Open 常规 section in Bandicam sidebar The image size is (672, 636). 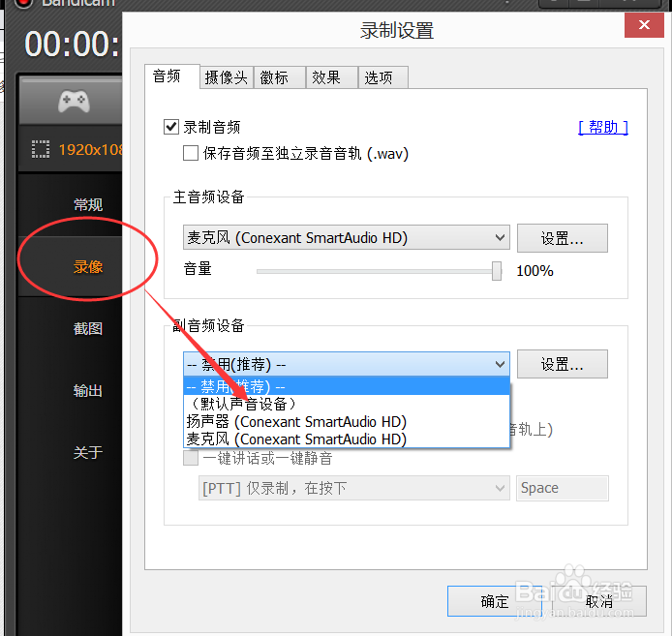(x=88, y=204)
